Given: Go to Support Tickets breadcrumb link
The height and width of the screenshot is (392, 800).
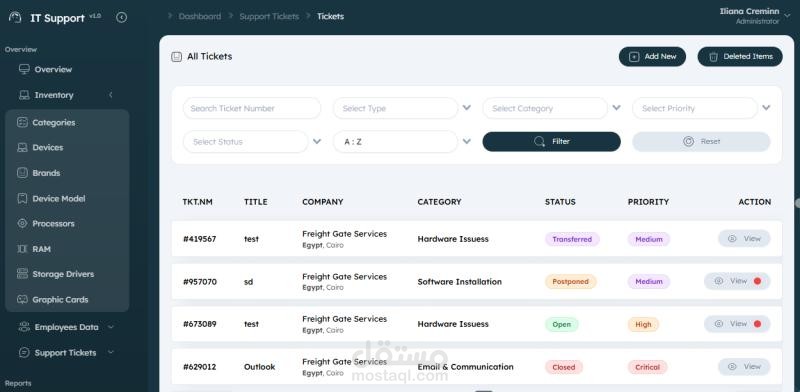Looking at the screenshot, I should point(269,16).
